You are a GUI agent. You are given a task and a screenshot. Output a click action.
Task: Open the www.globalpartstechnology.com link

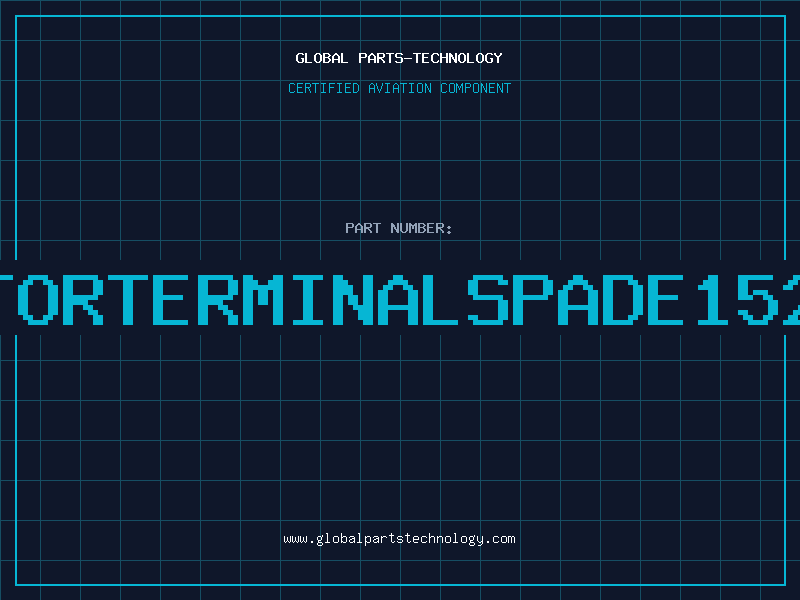[x=399, y=539]
